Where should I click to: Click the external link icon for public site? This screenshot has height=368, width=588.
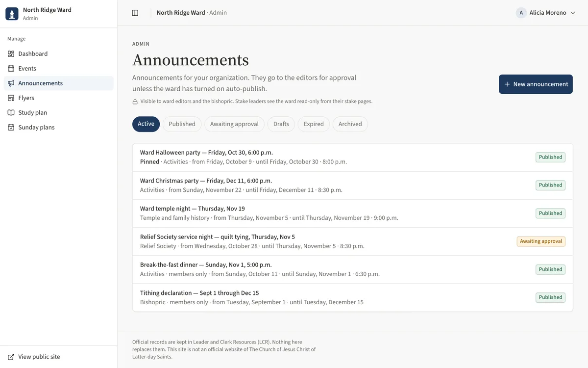11,357
